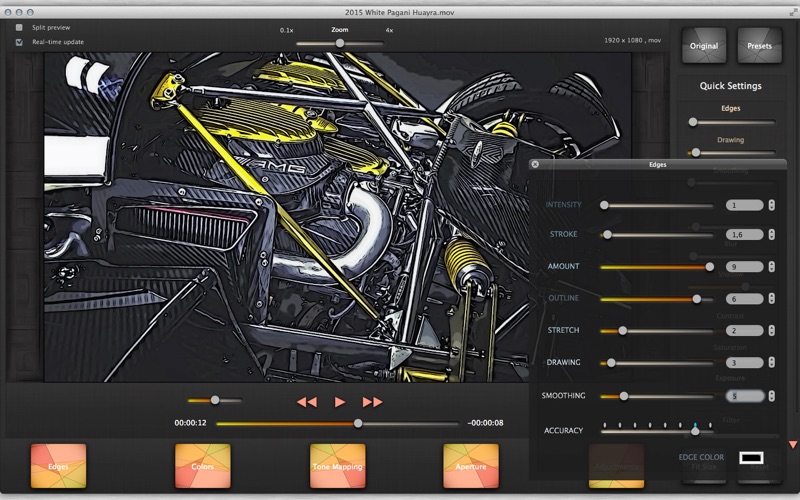Click the Stroke value field showing 1,6

click(744, 235)
